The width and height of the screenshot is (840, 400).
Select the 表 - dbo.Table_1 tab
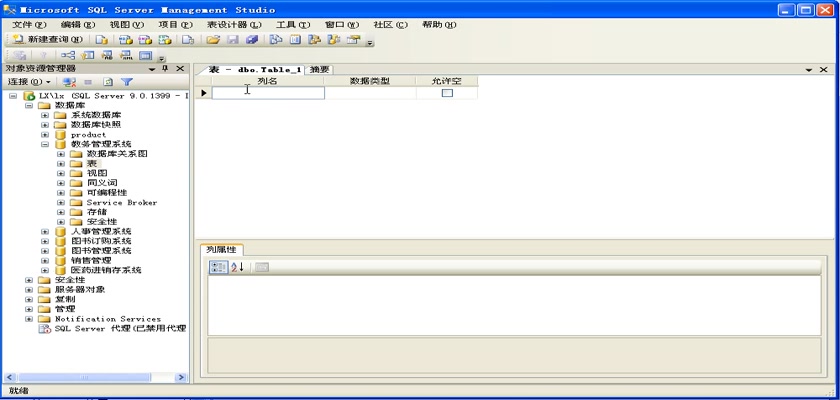[x=255, y=70]
